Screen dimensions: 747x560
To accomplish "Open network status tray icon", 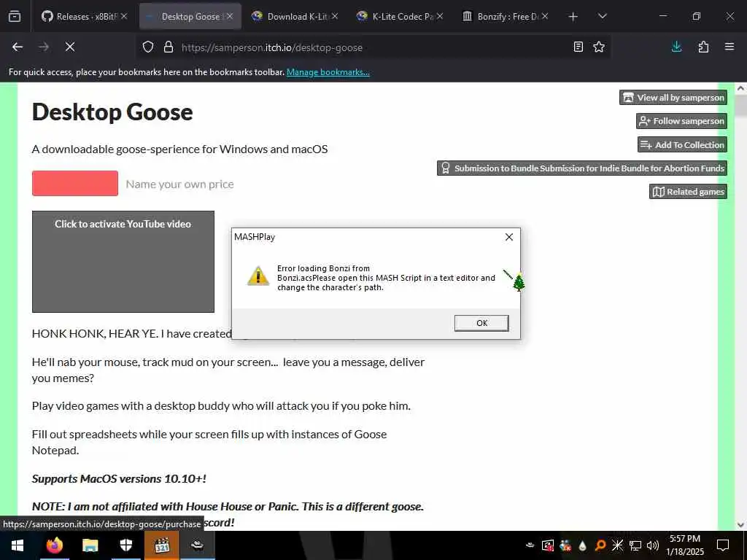I will point(635,545).
